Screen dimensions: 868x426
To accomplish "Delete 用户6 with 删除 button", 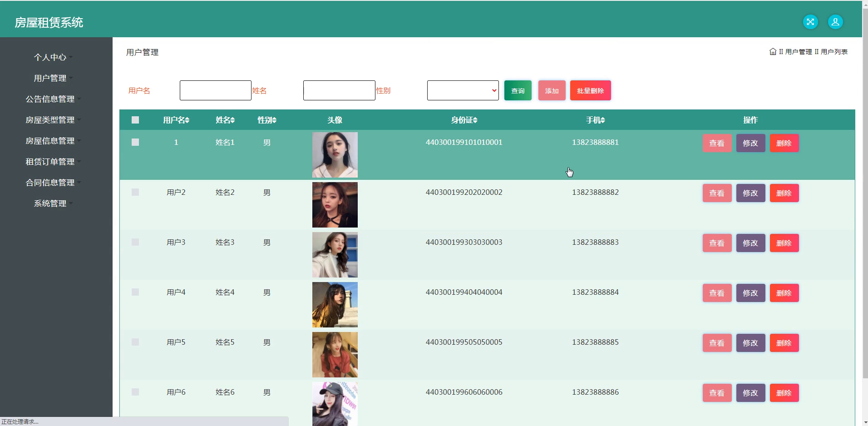I will pos(784,393).
